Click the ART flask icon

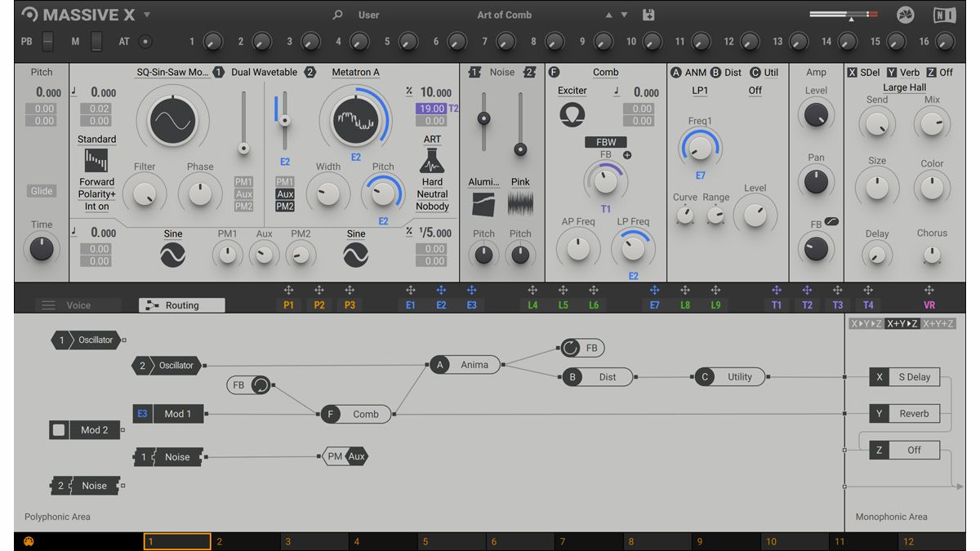[x=432, y=161]
